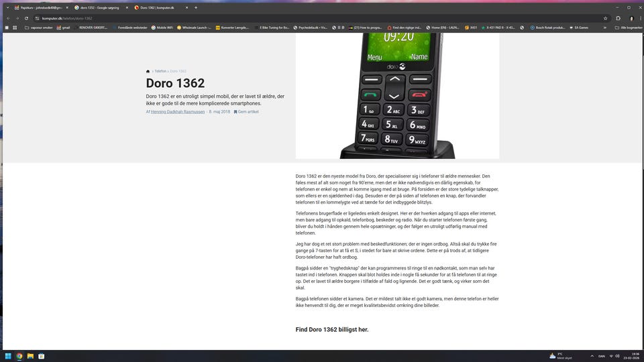Image resolution: width=644 pixels, height=362 pixels.
Task: Open author Henning Dadkhah Rasmussen's page
Action: coord(177,112)
